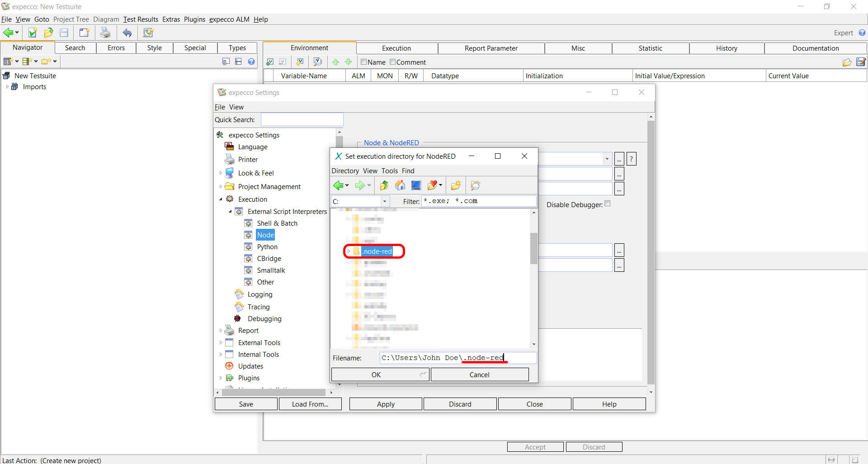
Task: Click the folder search icon in file dialog
Action: pos(475,185)
